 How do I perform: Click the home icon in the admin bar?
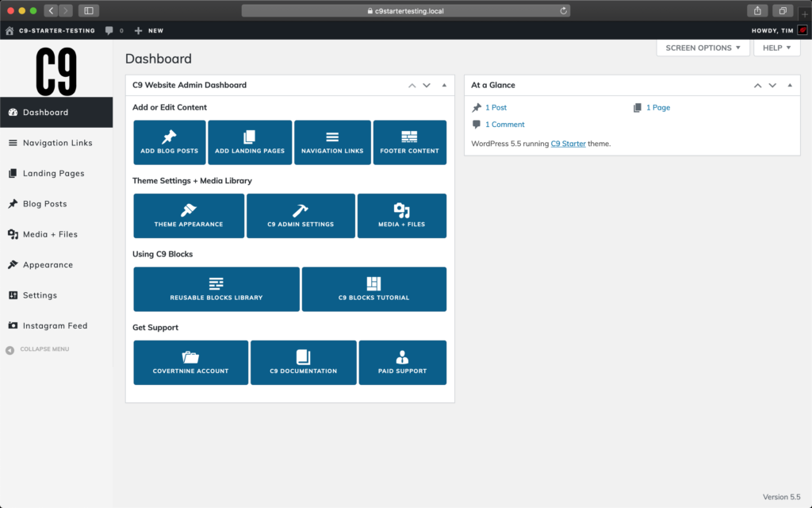[10, 31]
